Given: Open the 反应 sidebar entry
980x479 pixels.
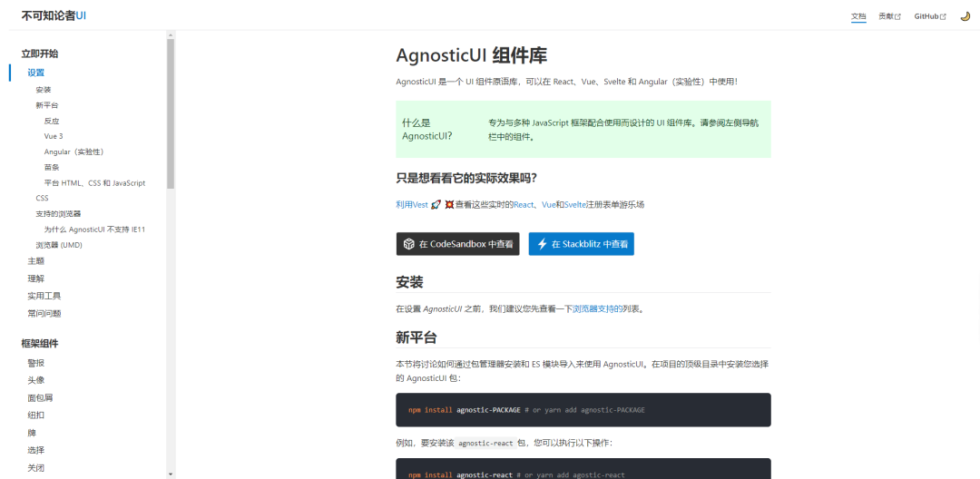Looking at the screenshot, I should tap(52, 122).
